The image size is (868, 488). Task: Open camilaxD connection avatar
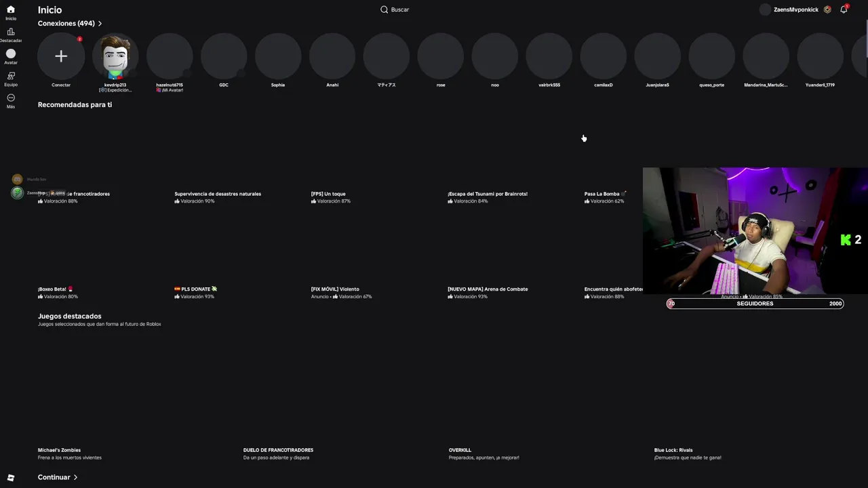pos(604,56)
